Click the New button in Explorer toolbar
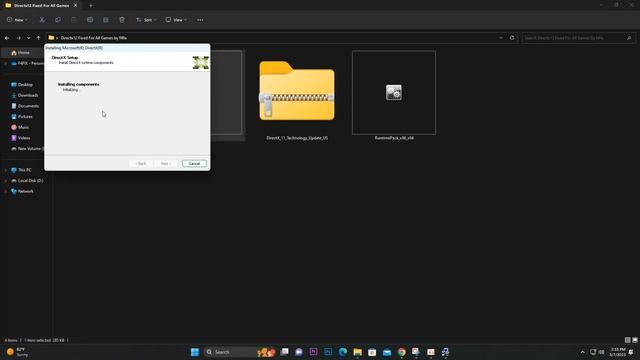 pos(17,20)
